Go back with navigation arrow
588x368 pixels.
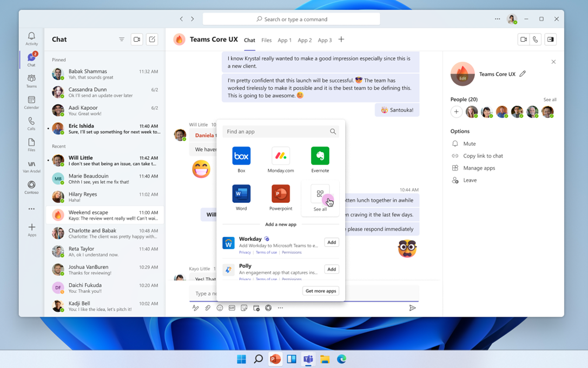[x=182, y=19]
